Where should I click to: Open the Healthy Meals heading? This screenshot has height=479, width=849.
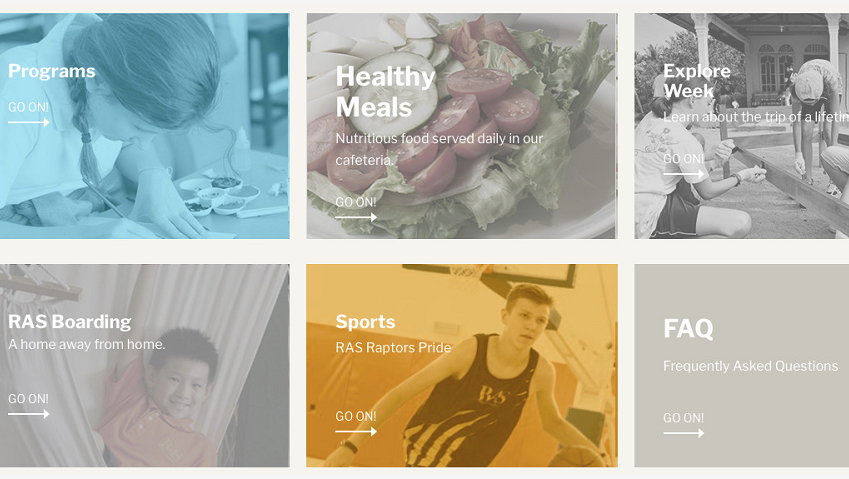coord(385,91)
